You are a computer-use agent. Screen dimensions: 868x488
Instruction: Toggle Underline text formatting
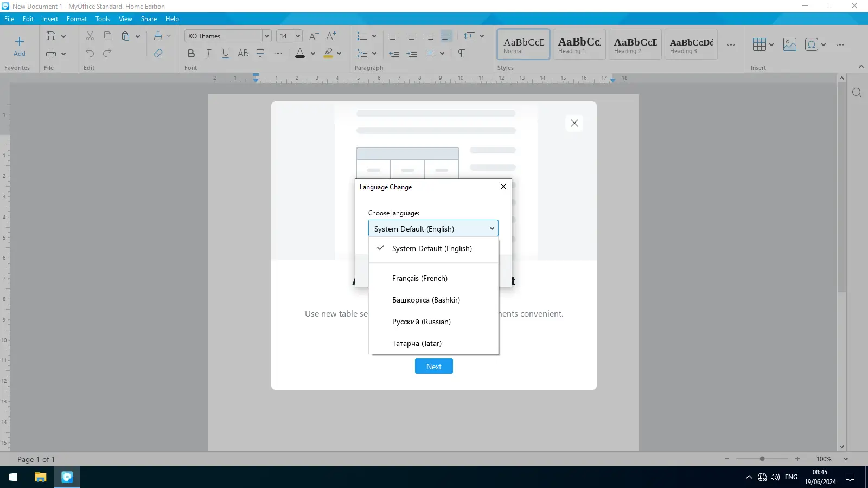226,53
